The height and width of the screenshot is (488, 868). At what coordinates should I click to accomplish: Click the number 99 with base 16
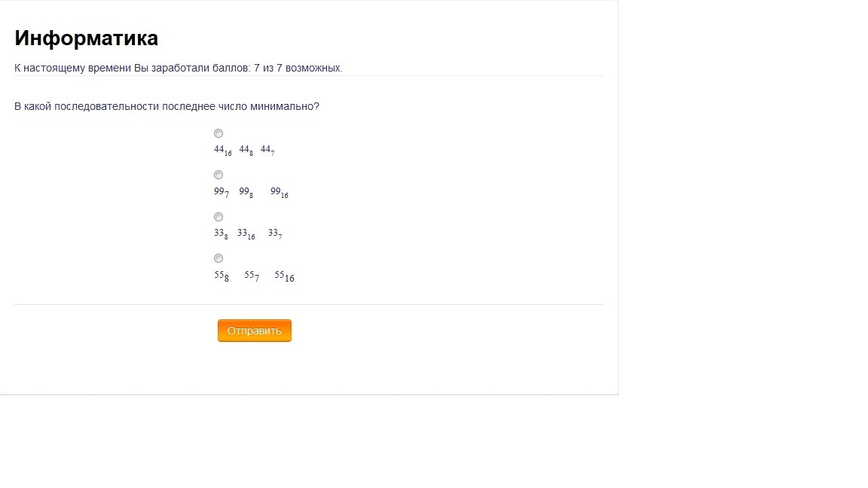click(x=280, y=193)
